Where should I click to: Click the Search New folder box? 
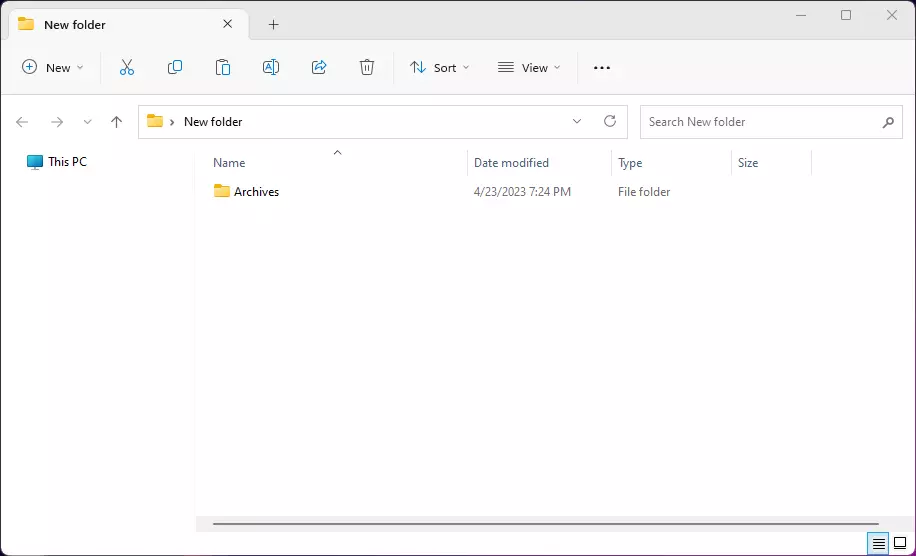pos(760,122)
